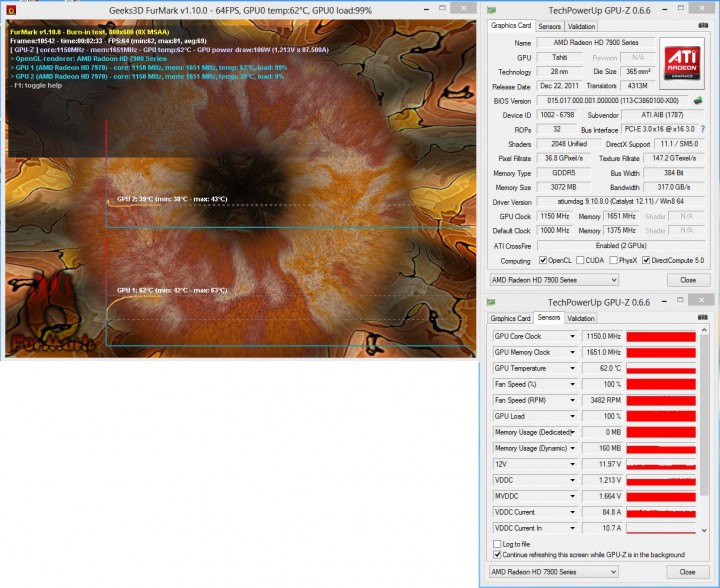Image resolution: width=720 pixels, height=588 pixels.
Task: Open Bus Interface help question mark
Action: [703, 129]
